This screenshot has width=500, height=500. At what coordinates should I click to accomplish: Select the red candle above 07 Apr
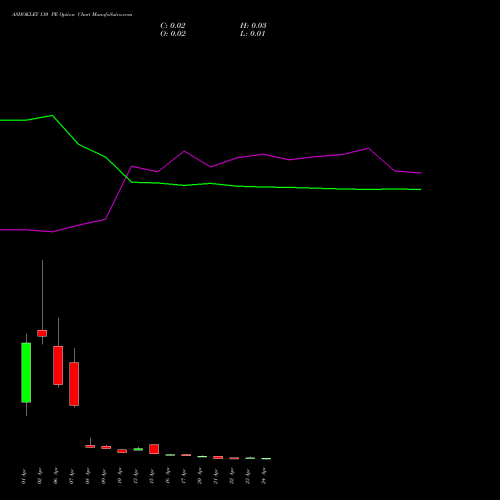pos(74,384)
